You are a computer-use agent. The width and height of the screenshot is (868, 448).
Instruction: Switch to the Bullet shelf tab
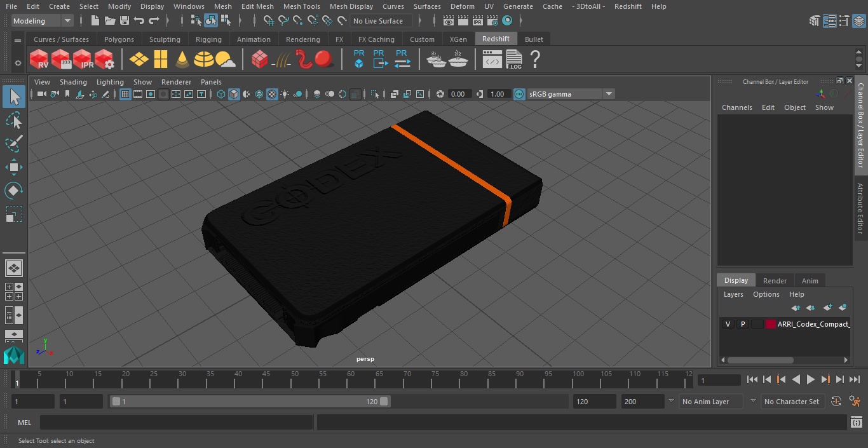click(534, 39)
